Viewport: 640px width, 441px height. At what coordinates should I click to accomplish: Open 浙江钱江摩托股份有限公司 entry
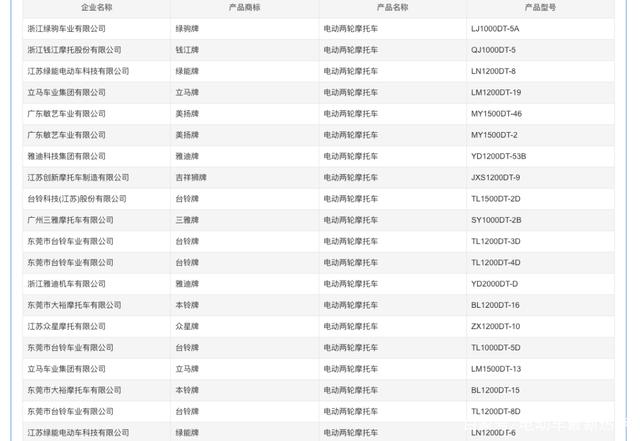click(74, 50)
